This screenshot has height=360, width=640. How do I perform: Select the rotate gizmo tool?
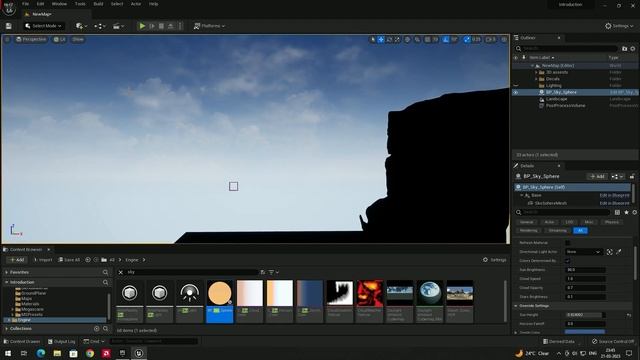pos(389,40)
